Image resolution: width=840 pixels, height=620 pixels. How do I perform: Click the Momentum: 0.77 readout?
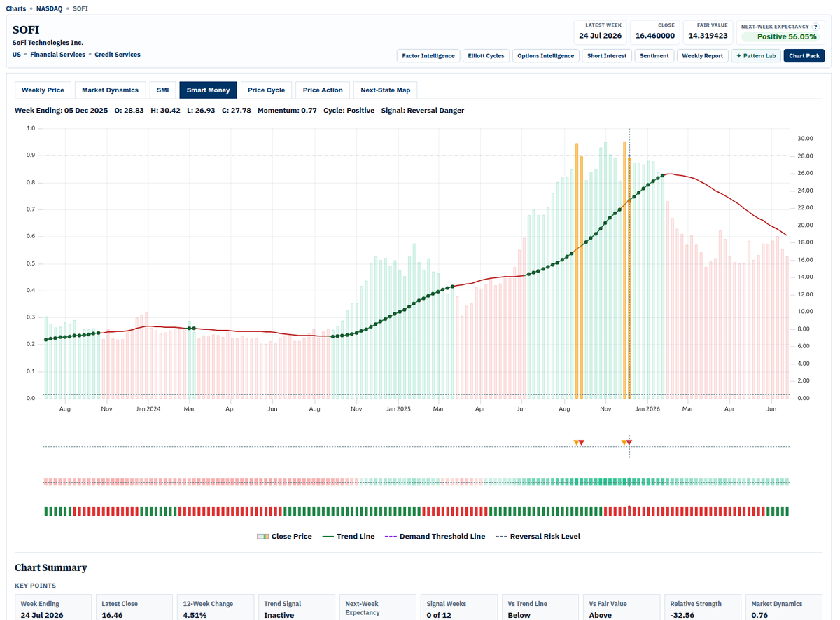[287, 111]
